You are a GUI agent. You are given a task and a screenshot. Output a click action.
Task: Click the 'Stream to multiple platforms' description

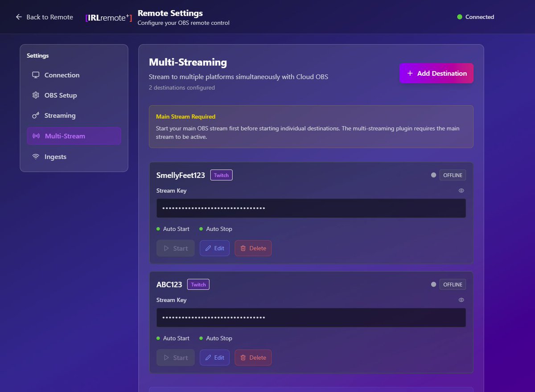click(239, 77)
